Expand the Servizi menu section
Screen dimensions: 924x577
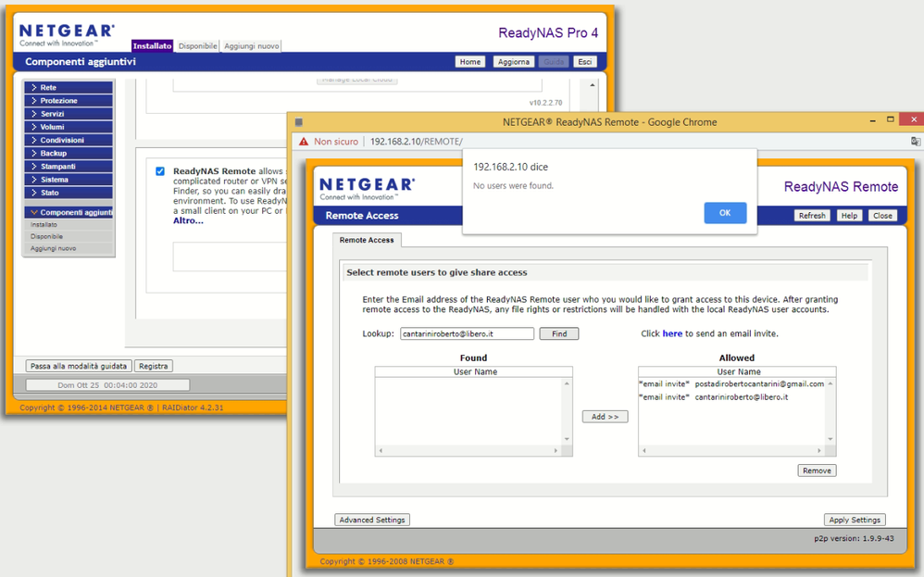tap(69, 114)
